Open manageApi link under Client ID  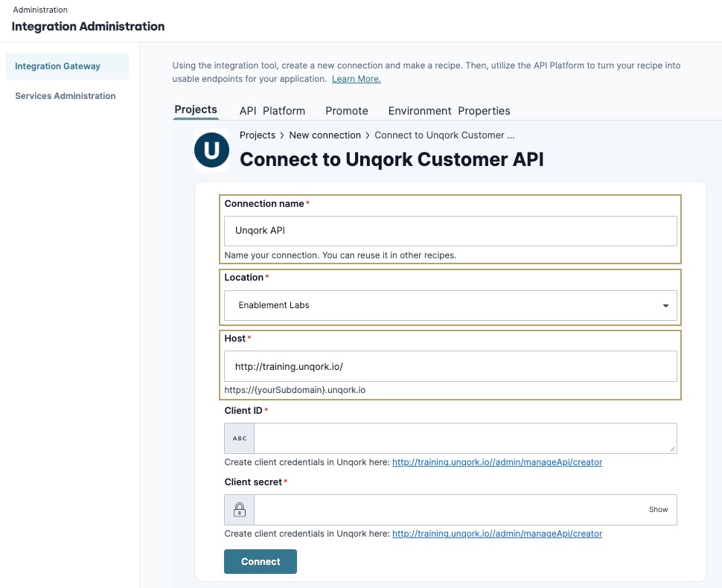click(x=497, y=462)
